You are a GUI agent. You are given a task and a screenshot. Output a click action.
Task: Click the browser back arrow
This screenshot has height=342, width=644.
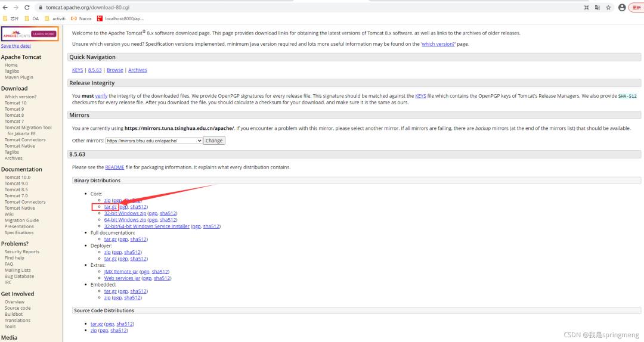click(5, 7)
